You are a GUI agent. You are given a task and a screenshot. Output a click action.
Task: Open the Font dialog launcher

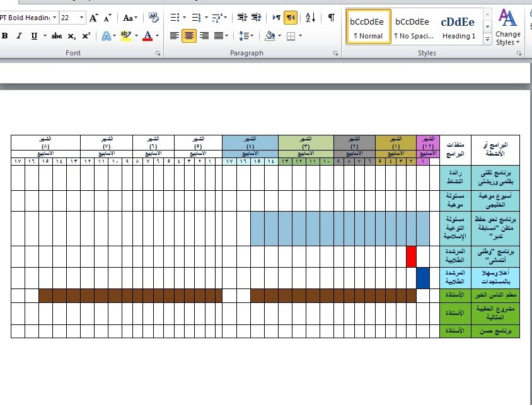coord(158,53)
